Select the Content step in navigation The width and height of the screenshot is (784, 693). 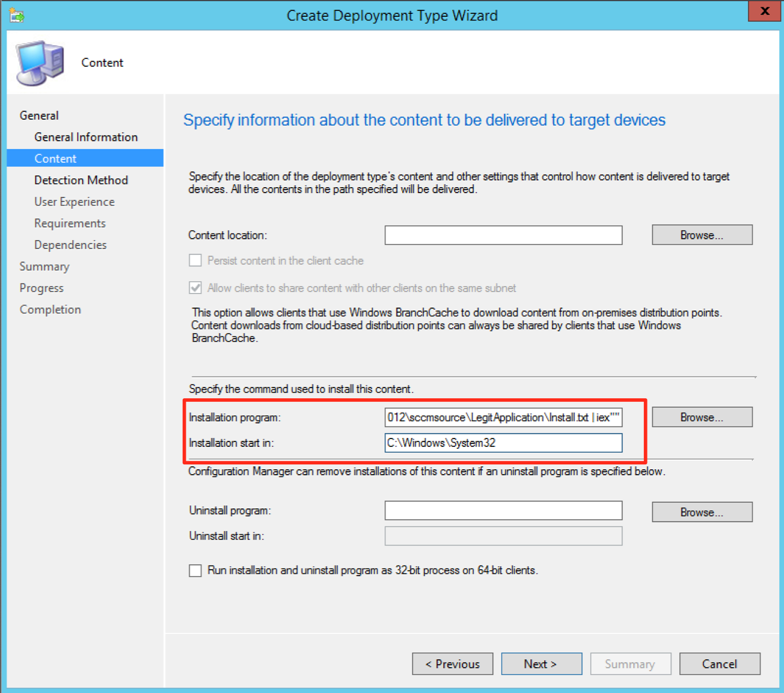pyautogui.click(x=55, y=159)
